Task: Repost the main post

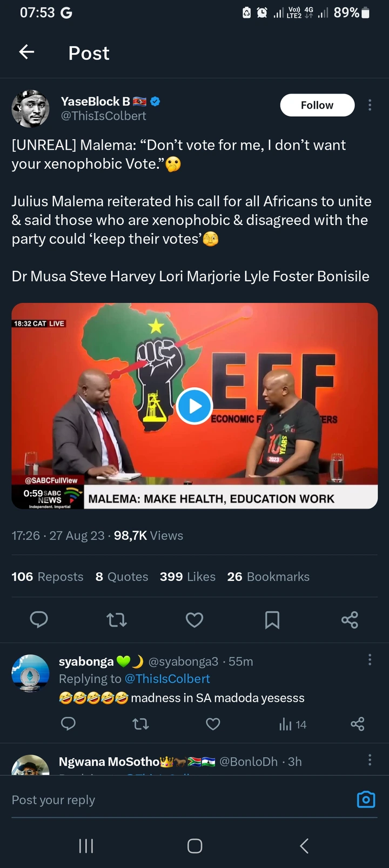Action: (x=117, y=620)
